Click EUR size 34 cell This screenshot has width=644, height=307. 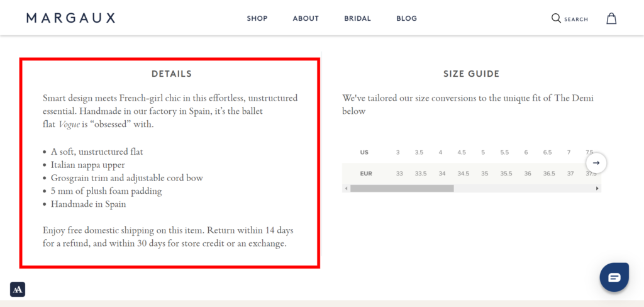[x=442, y=174]
